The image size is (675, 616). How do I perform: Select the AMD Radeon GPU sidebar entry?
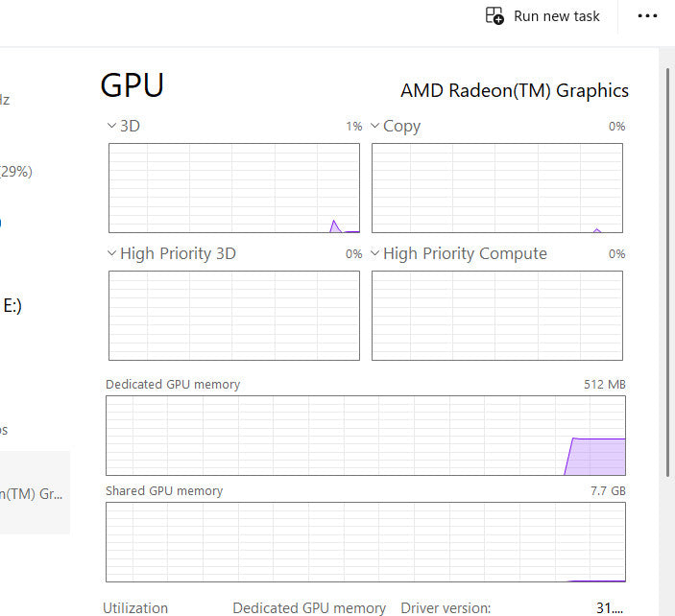[34, 493]
